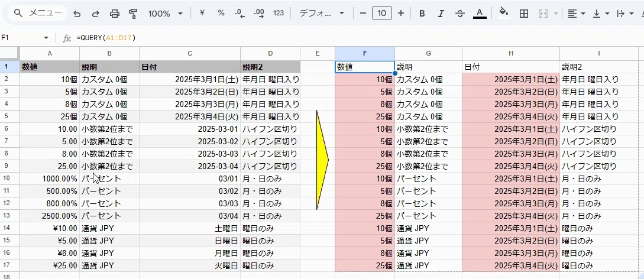Image resolution: width=644 pixels, height=279 pixels.
Task: Apply percent format
Action: 221,13
